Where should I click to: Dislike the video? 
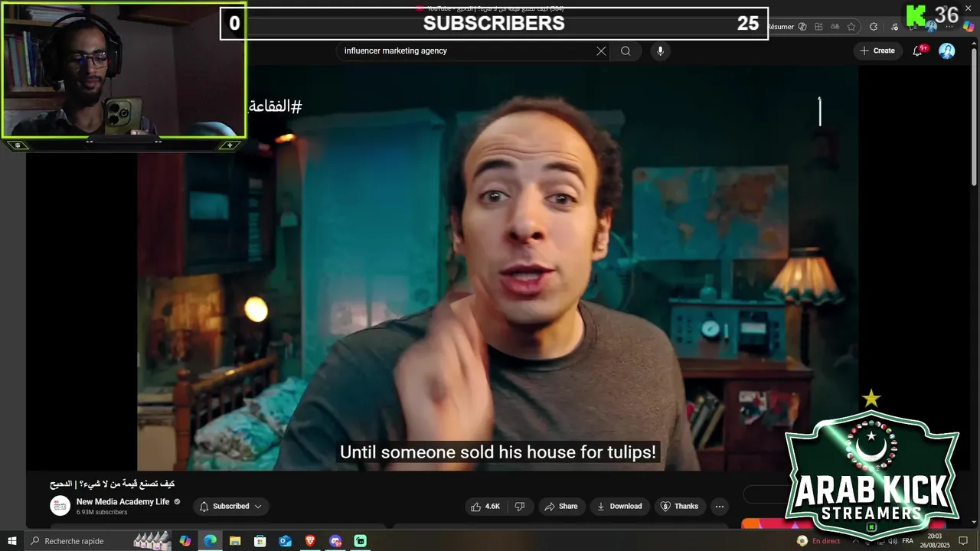(519, 507)
